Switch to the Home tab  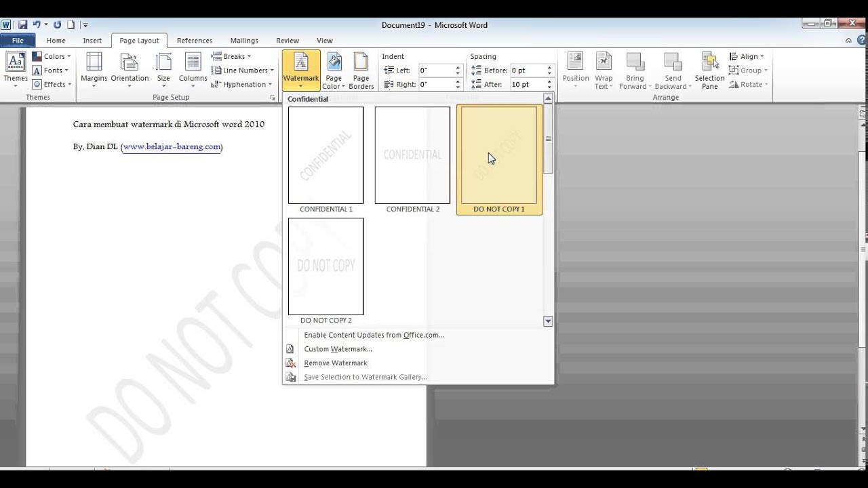click(x=56, y=41)
